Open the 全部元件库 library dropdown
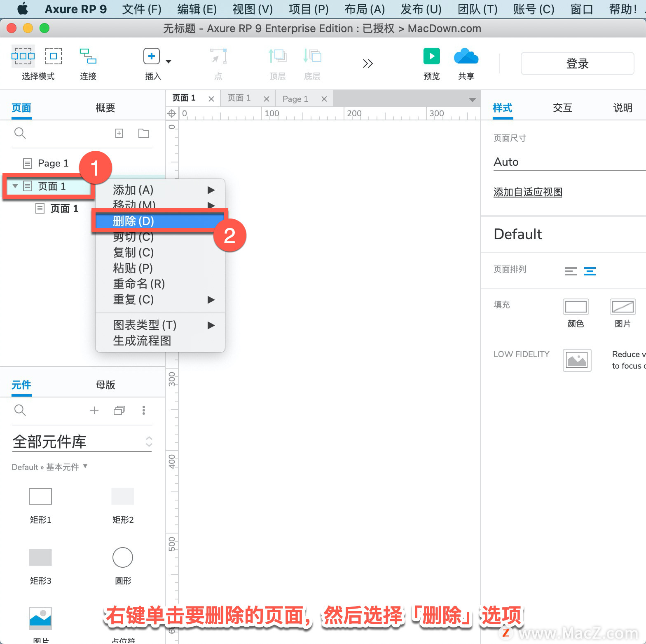This screenshot has height=644, width=646. [82, 442]
